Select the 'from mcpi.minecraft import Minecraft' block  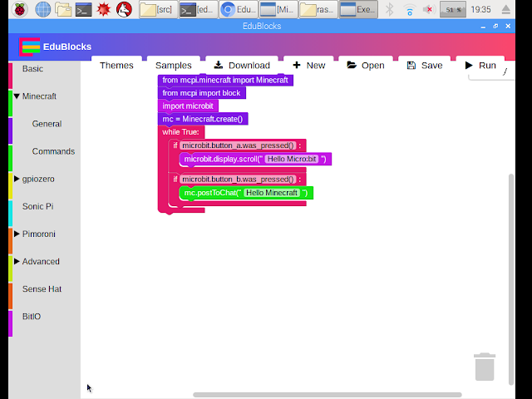[225, 80]
